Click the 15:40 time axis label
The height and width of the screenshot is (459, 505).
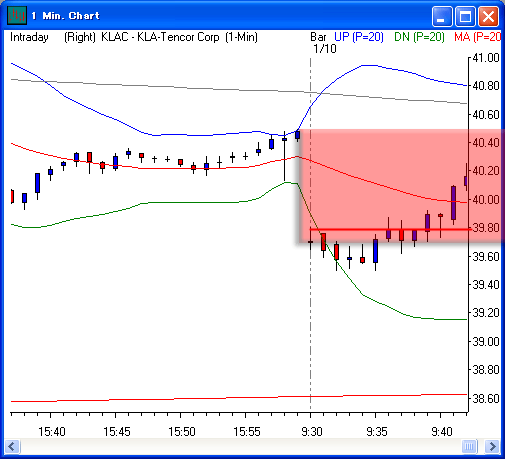(52, 432)
